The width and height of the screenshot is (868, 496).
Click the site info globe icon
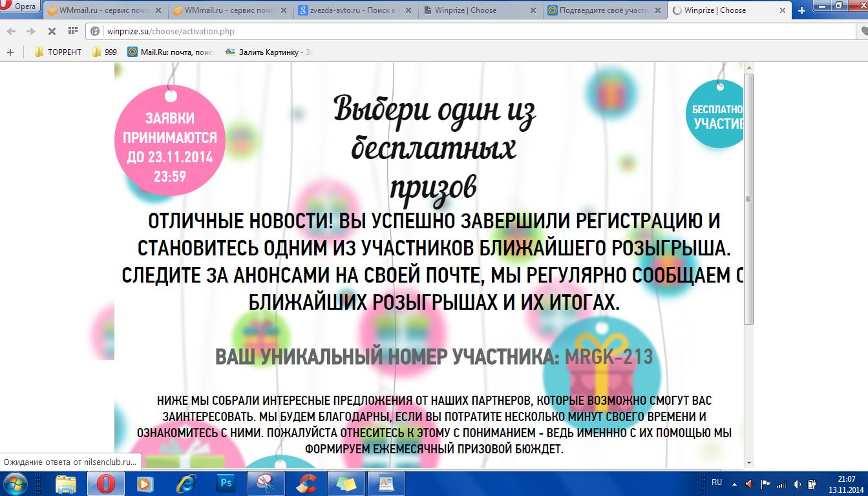(x=95, y=31)
